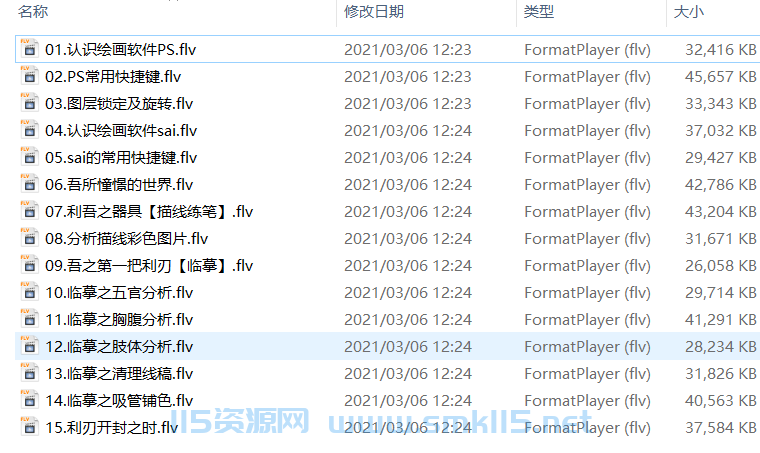The height and width of the screenshot is (453, 760).
Task: Sort by 修改日期 column header
Action: pyautogui.click(x=374, y=12)
